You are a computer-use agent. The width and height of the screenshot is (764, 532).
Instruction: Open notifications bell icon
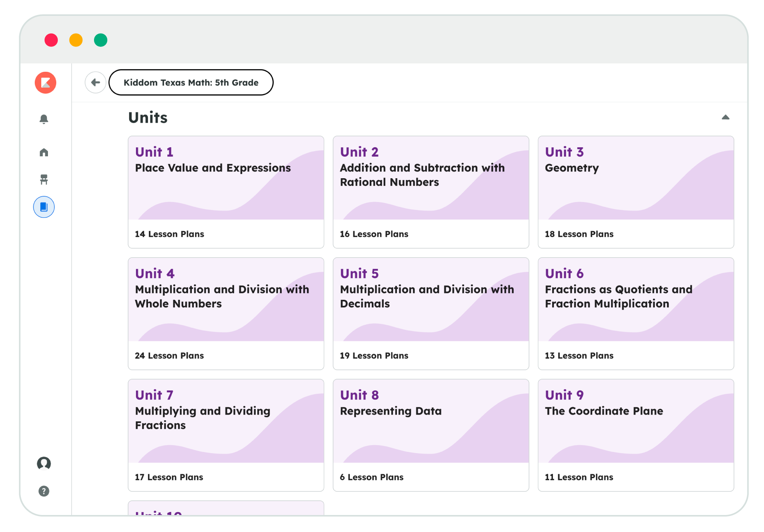pyautogui.click(x=44, y=119)
